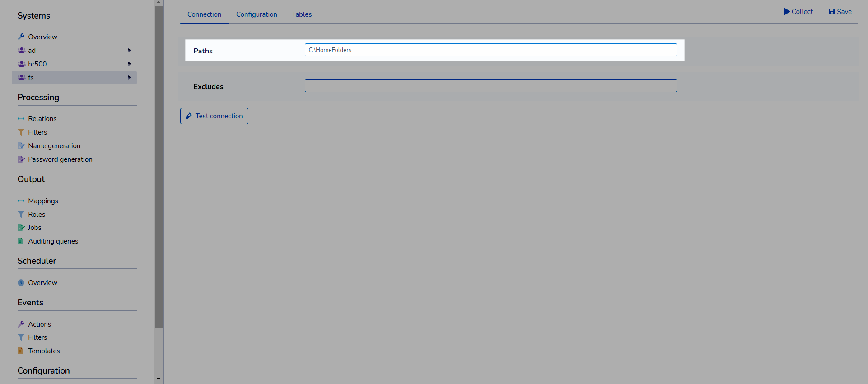Click Save in the top right
Screen dimensions: 868x384
[840, 12]
